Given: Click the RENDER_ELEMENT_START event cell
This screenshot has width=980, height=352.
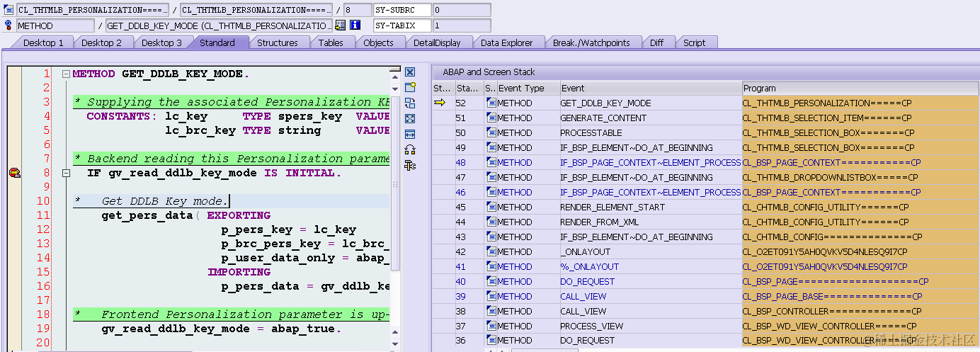Looking at the screenshot, I should click(x=650, y=207).
